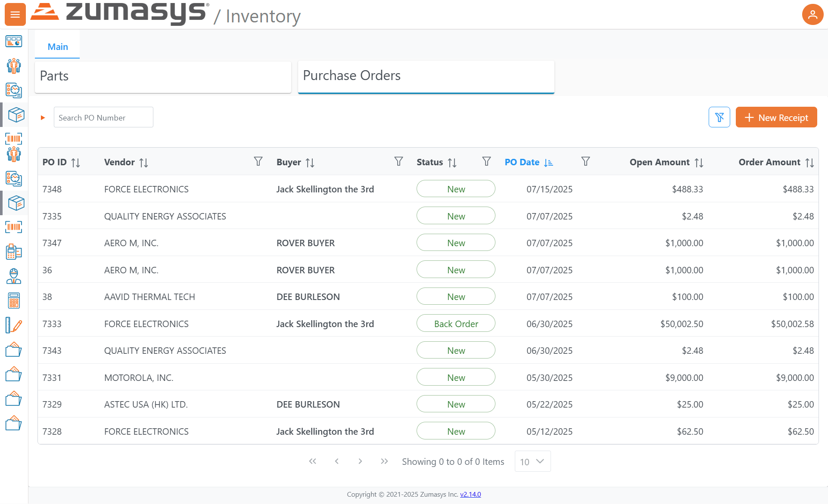This screenshot has height=504, width=828.
Task: Filter the Vendor column
Action: tap(258, 161)
